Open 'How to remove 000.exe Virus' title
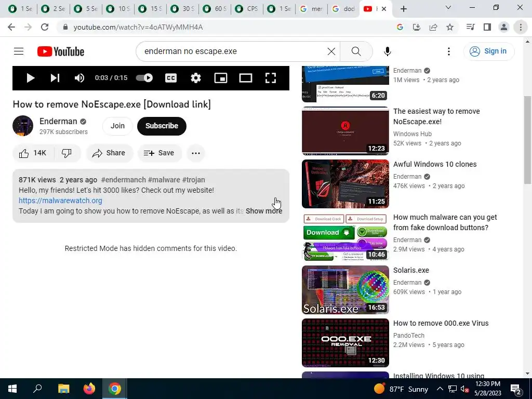Image resolution: width=532 pixels, height=399 pixels. pos(441,323)
